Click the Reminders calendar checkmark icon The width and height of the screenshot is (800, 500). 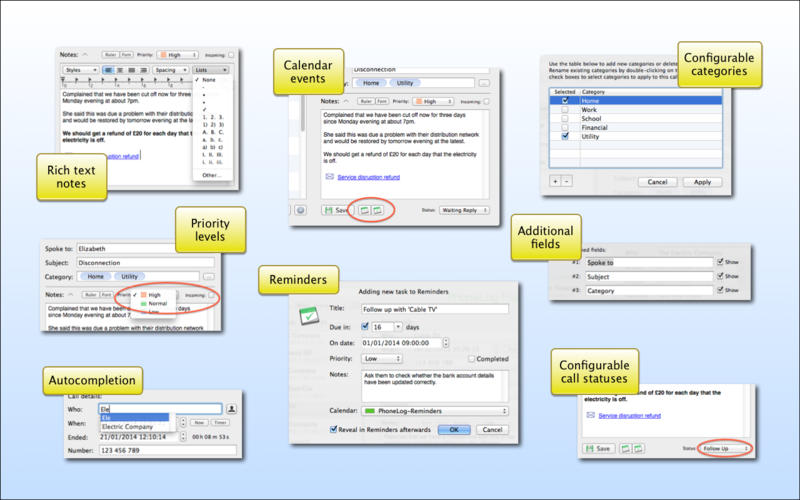pyautogui.click(x=309, y=316)
